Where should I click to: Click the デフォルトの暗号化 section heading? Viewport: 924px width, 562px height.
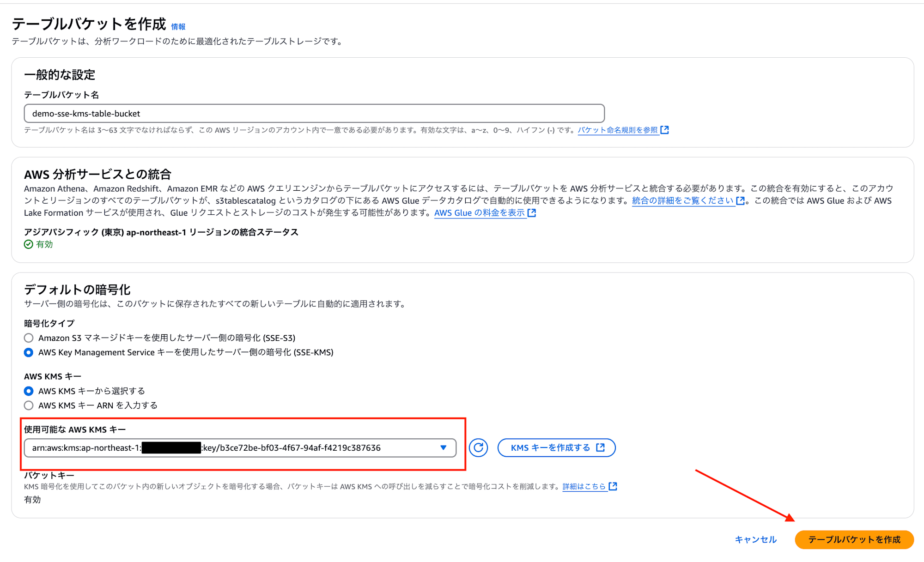tap(77, 290)
